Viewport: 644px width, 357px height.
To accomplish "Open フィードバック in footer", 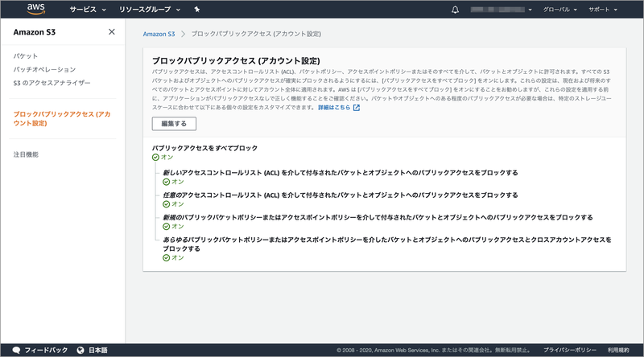I will pyautogui.click(x=46, y=350).
